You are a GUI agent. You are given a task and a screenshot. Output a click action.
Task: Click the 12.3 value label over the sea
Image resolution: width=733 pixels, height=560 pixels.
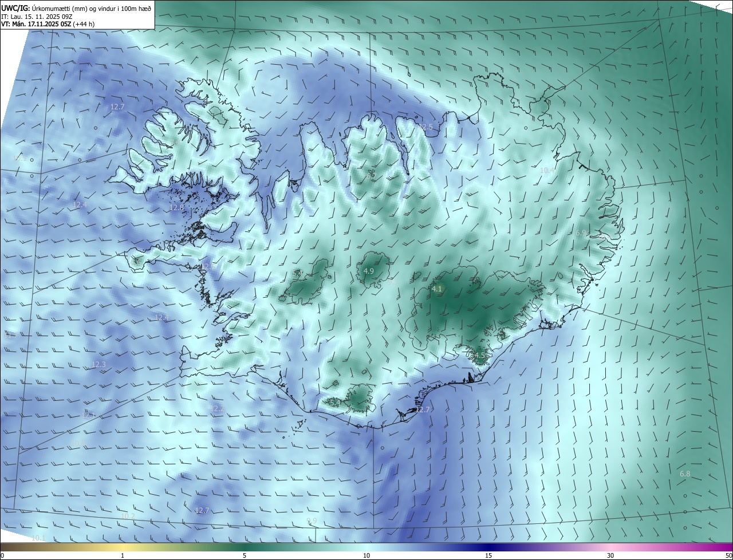(x=98, y=364)
